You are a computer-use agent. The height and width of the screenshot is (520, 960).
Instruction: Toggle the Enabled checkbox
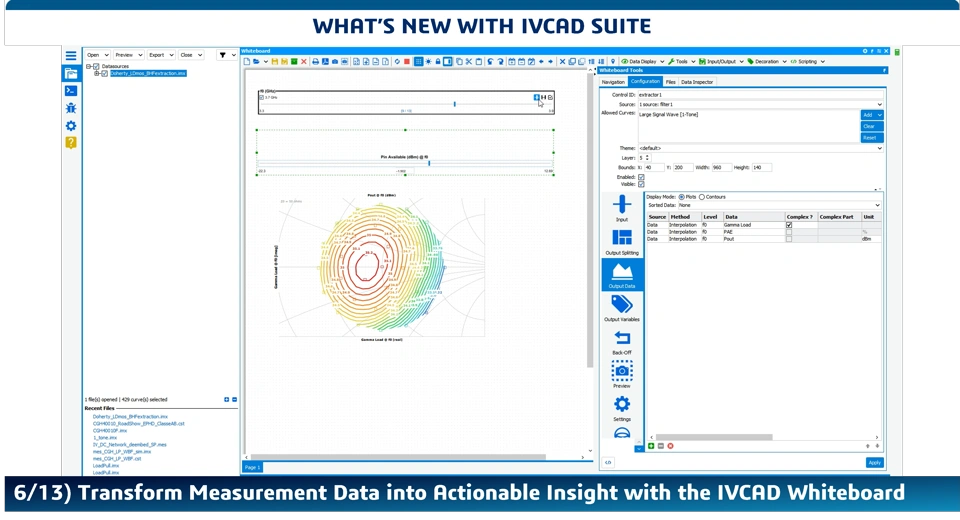(x=641, y=177)
